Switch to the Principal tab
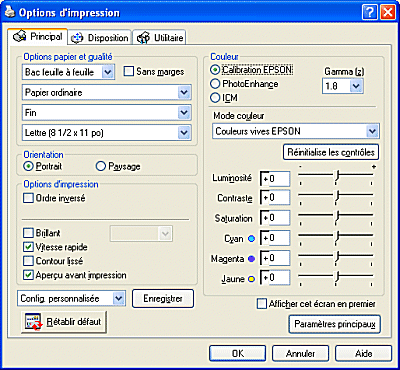This screenshot has width=400, height=370. 38,36
